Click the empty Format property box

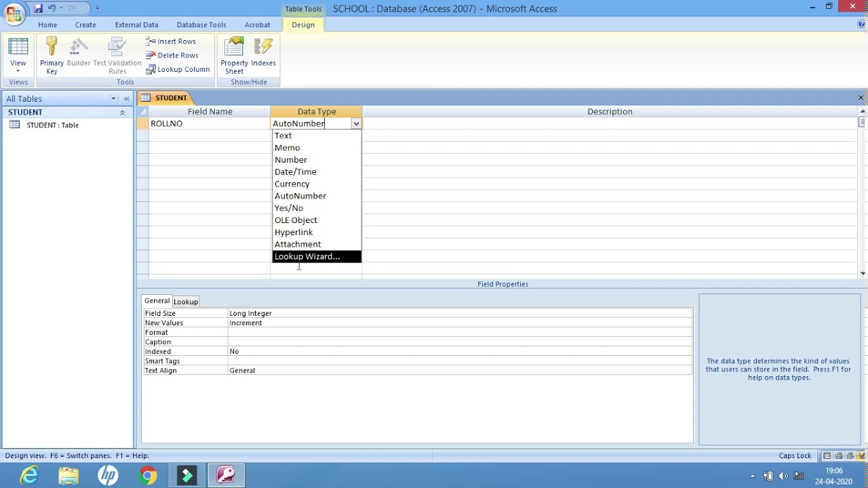pyautogui.click(x=460, y=332)
